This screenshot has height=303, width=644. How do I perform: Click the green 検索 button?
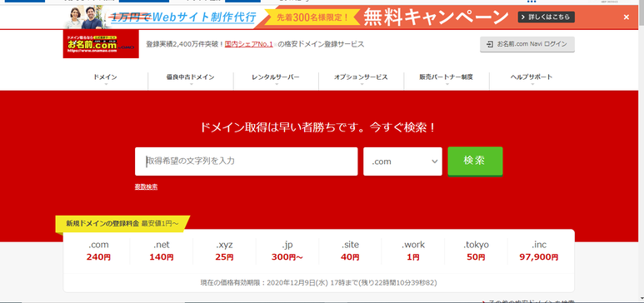475,161
